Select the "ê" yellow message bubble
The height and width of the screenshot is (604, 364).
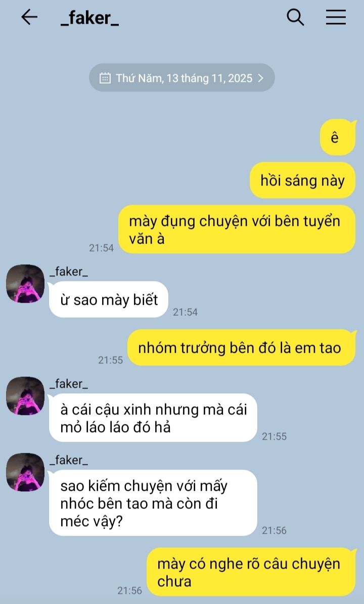pyautogui.click(x=337, y=137)
